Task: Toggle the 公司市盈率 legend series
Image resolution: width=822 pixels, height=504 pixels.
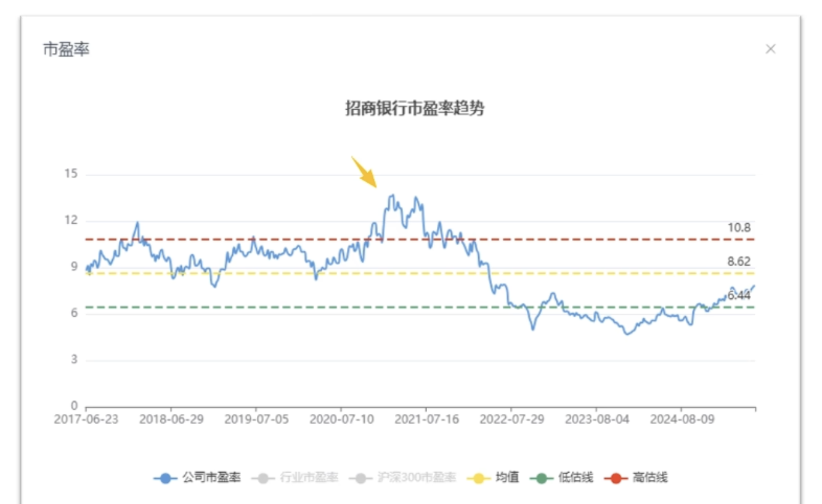Action: point(197,478)
